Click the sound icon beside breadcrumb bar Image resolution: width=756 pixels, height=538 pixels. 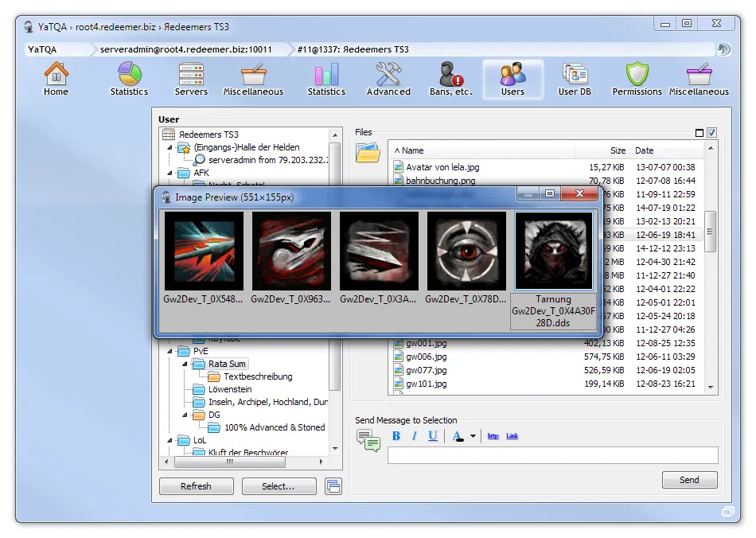click(723, 49)
